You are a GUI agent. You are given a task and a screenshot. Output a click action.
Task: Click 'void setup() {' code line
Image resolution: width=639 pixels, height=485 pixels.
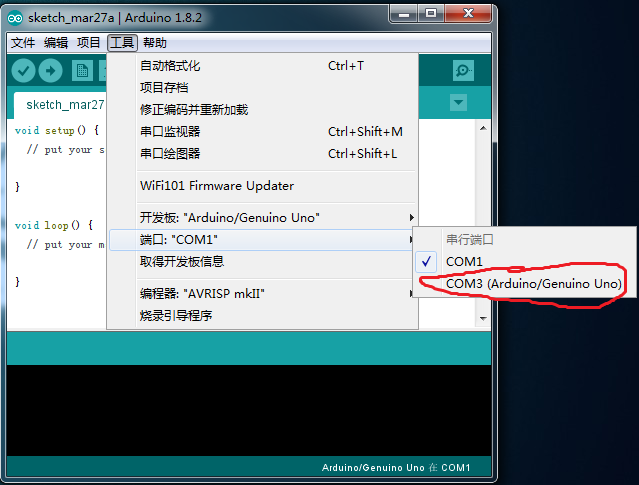[x=57, y=130]
